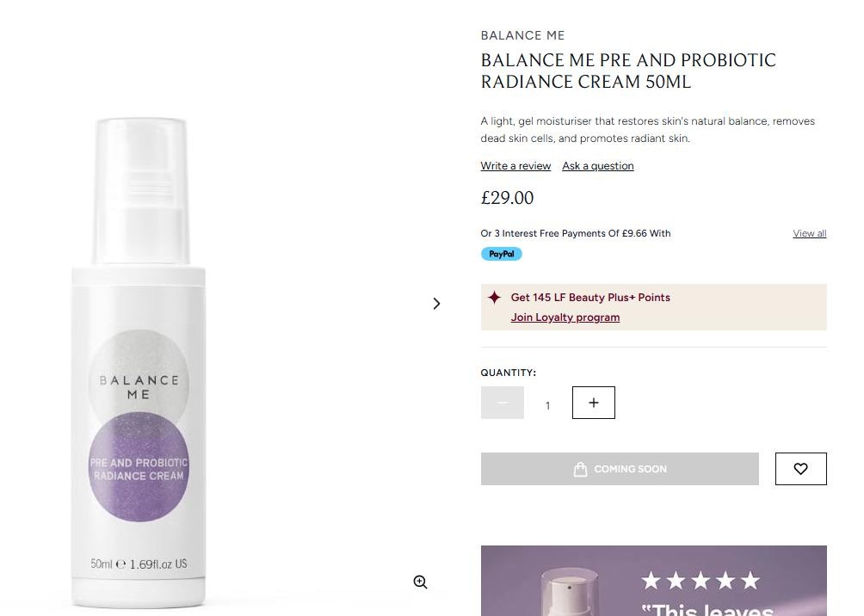
Task: Click the PayPal badge
Action: pos(501,254)
